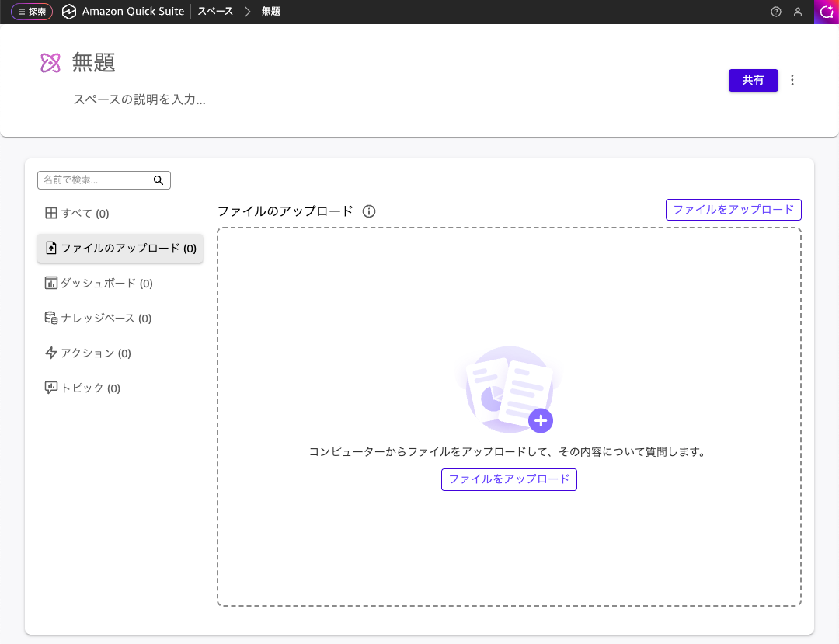Select the ダッシュボード sidebar icon

(51, 283)
